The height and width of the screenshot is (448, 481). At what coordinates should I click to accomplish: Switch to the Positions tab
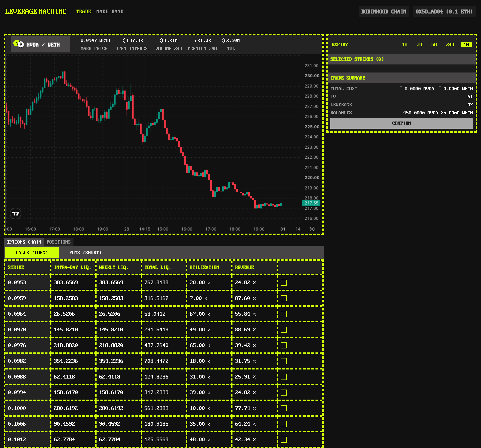click(59, 242)
